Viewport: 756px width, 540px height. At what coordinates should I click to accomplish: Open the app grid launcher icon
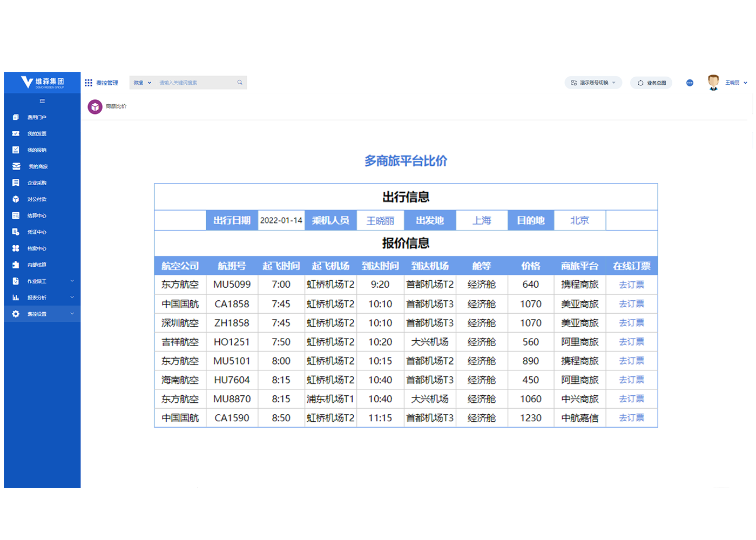tap(89, 83)
